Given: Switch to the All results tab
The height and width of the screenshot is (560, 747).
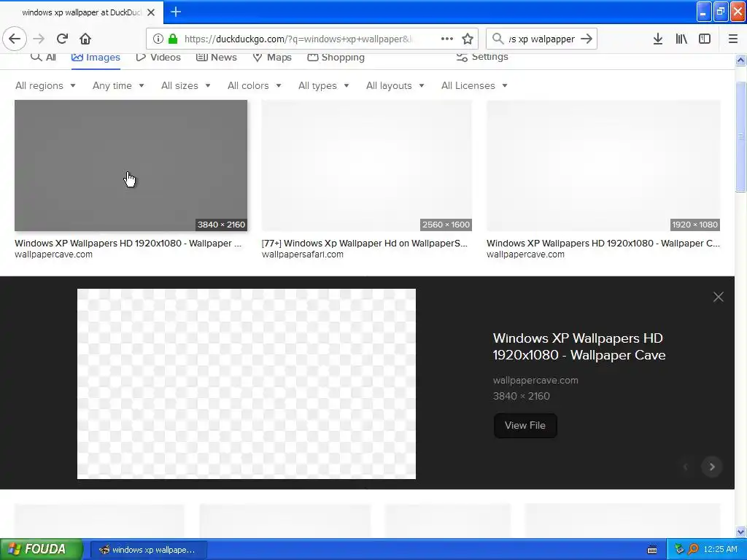Looking at the screenshot, I should tap(43, 57).
